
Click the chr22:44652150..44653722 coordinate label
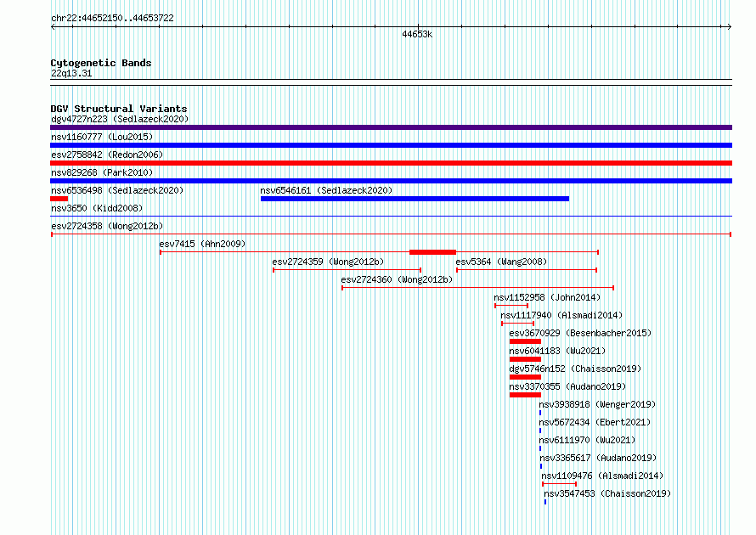point(112,18)
